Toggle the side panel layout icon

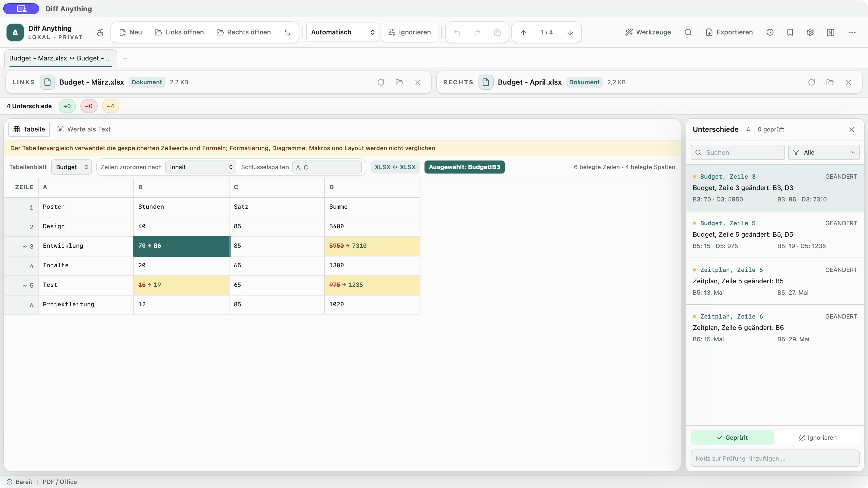click(831, 32)
